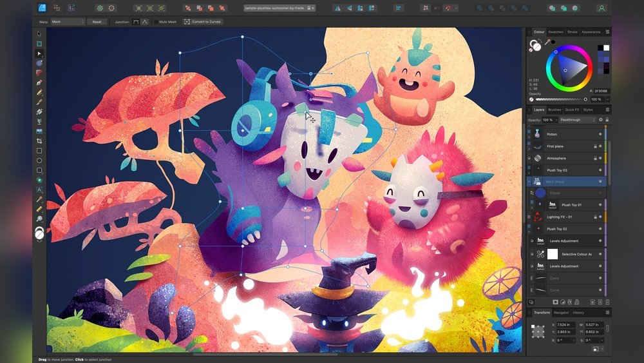
Task: Switch to the Stroke tab
Action: (x=572, y=32)
